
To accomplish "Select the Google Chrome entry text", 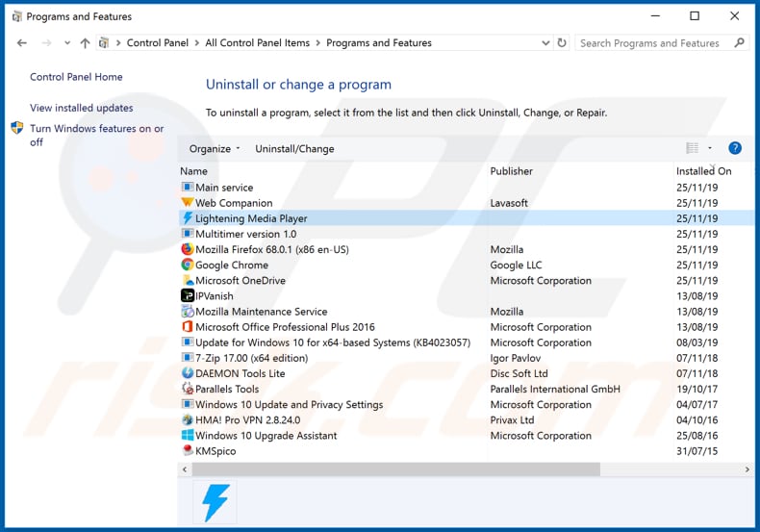I will pyautogui.click(x=231, y=265).
